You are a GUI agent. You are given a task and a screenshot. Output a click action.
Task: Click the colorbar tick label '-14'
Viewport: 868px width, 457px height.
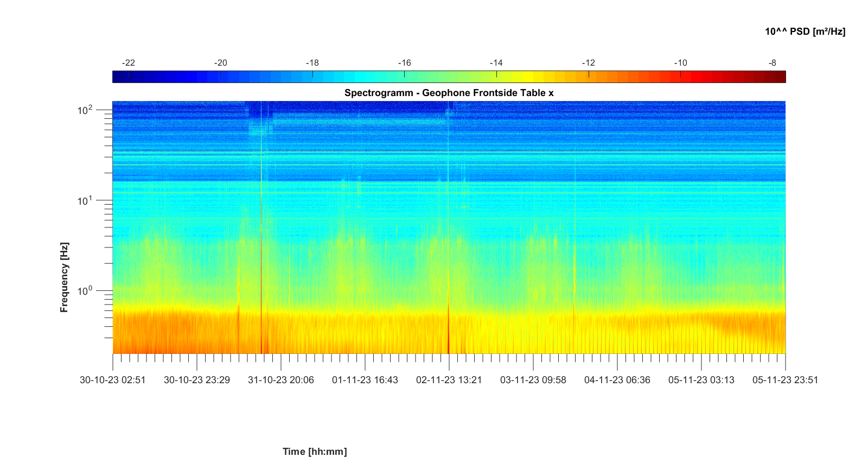tap(496, 63)
